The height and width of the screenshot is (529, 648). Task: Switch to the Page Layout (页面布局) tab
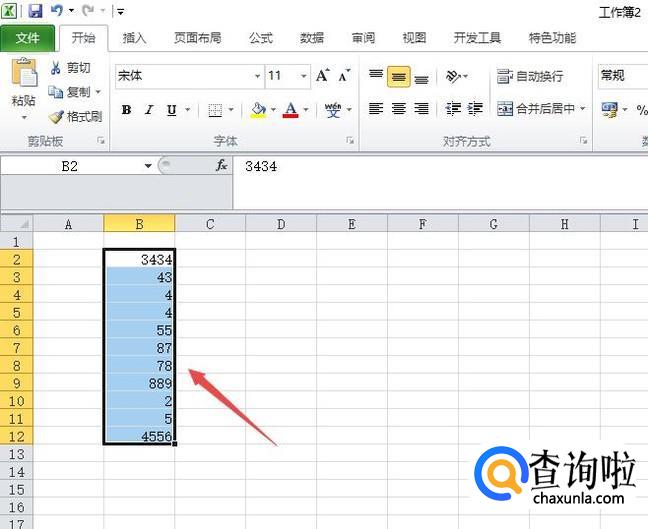(x=198, y=38)
